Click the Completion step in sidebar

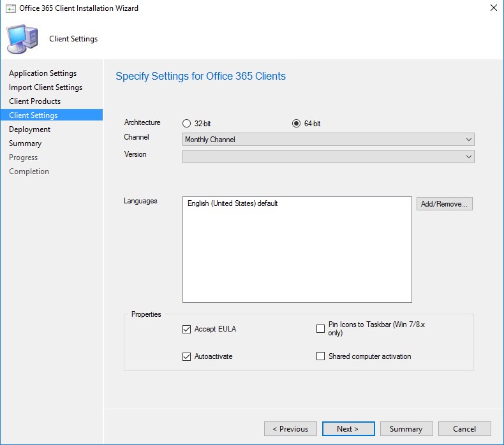click(x=29, y=171)
